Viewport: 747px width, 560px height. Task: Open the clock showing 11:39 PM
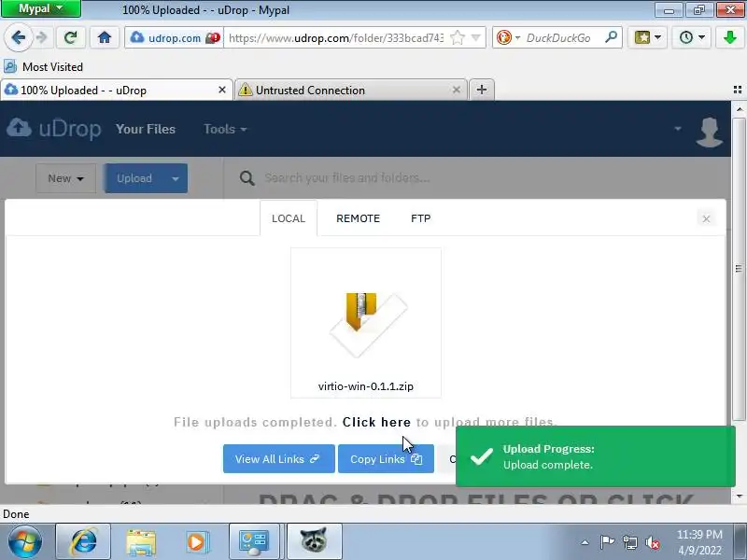[x=699, y=542]
